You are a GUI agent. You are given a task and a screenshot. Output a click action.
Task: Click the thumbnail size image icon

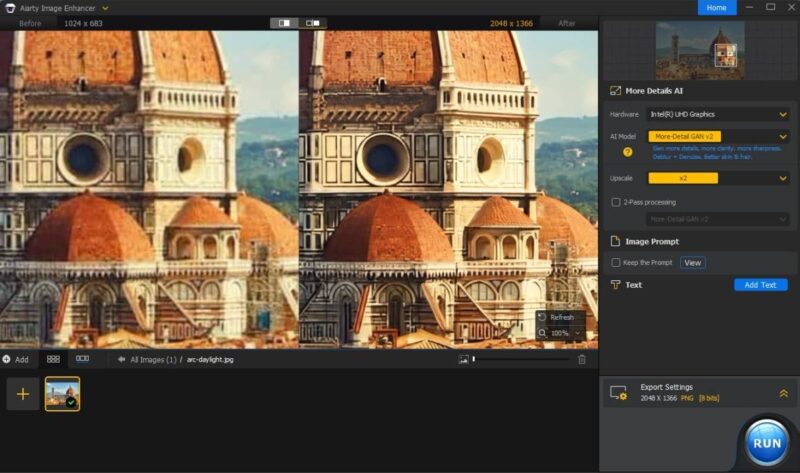(463, 360)
